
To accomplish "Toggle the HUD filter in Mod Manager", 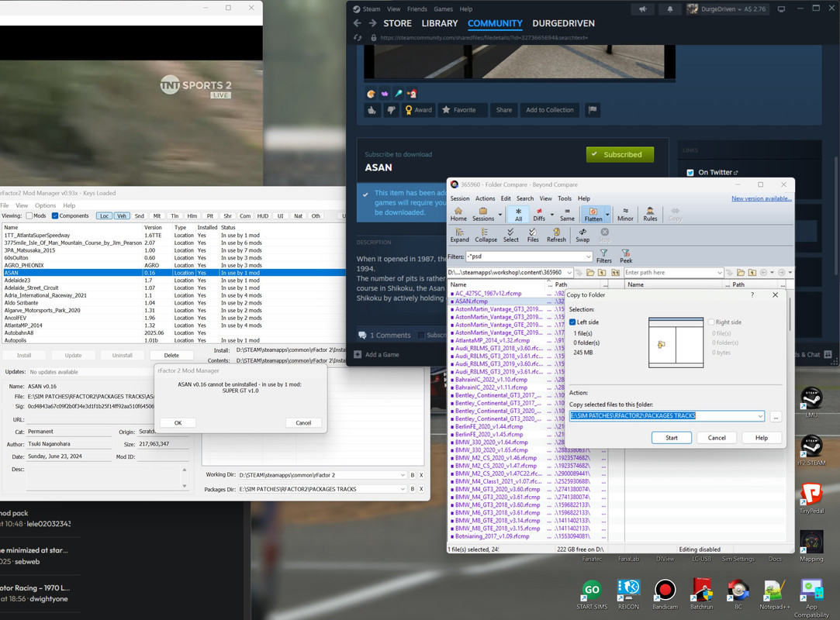I will (x=262, y=215).
